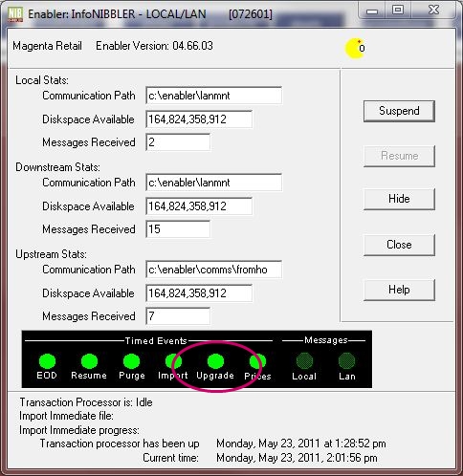Click the 'Import Immediate file:' status line
Image resolution: width=463 pixels, height=476 pixels.
[x=66, y=416]
